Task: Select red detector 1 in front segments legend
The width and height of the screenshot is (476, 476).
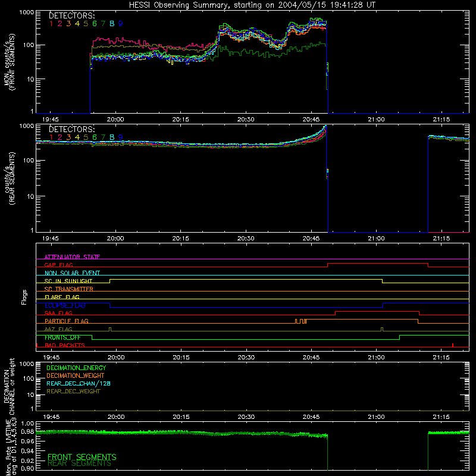Action: point(51,24)
